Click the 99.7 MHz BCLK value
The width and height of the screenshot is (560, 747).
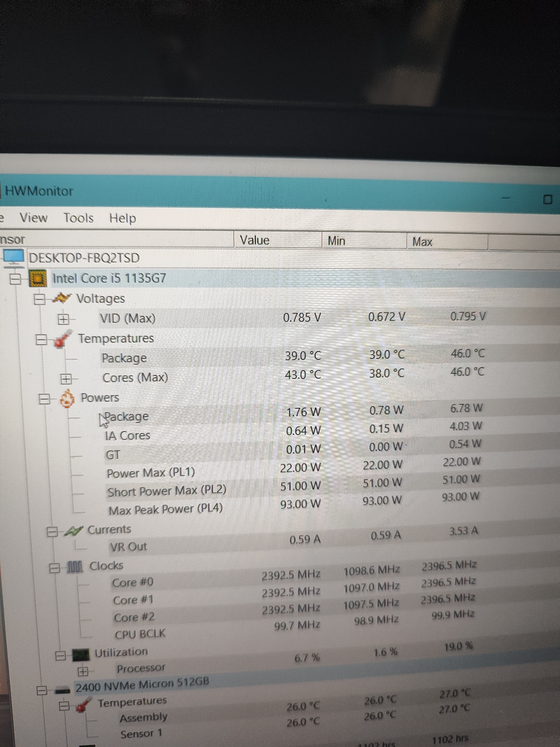click(297, 625)
